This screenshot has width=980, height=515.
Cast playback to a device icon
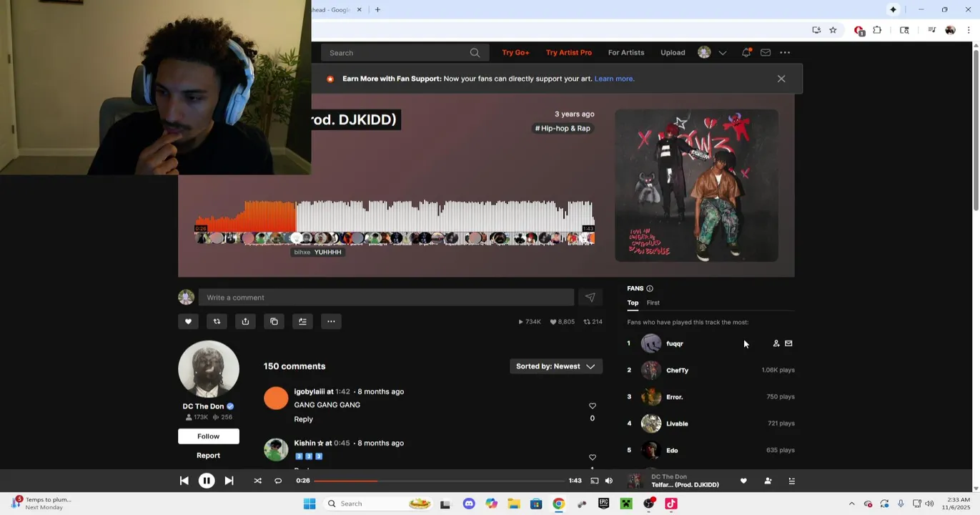pyautogui.click(x=594, y=481)
